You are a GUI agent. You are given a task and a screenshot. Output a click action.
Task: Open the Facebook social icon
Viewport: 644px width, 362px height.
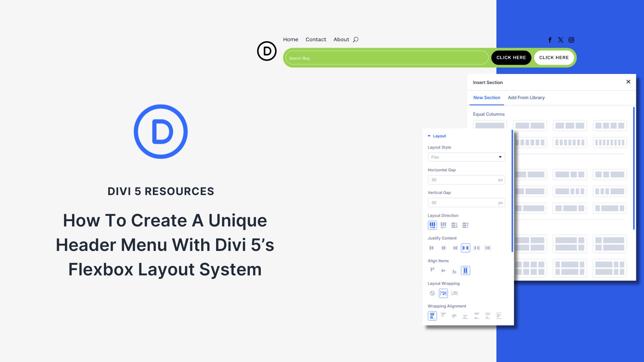(550, 40)
